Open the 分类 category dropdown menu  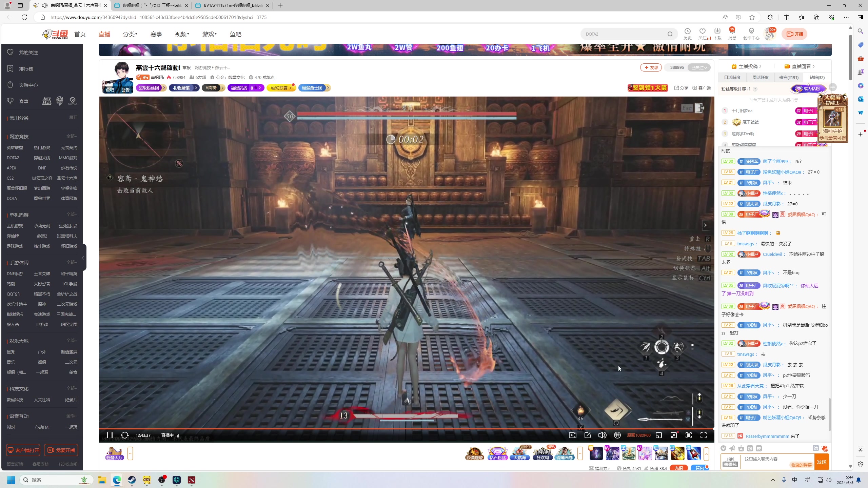(130, 34)
